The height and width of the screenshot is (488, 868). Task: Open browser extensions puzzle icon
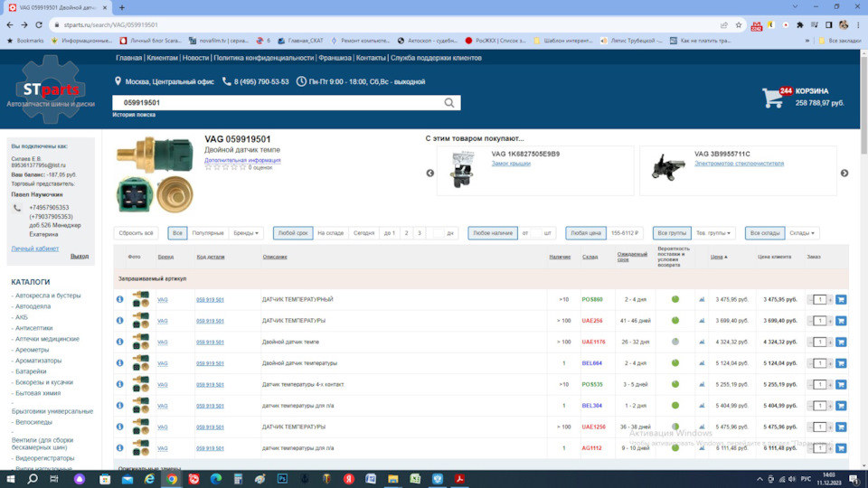pos(800,25)
